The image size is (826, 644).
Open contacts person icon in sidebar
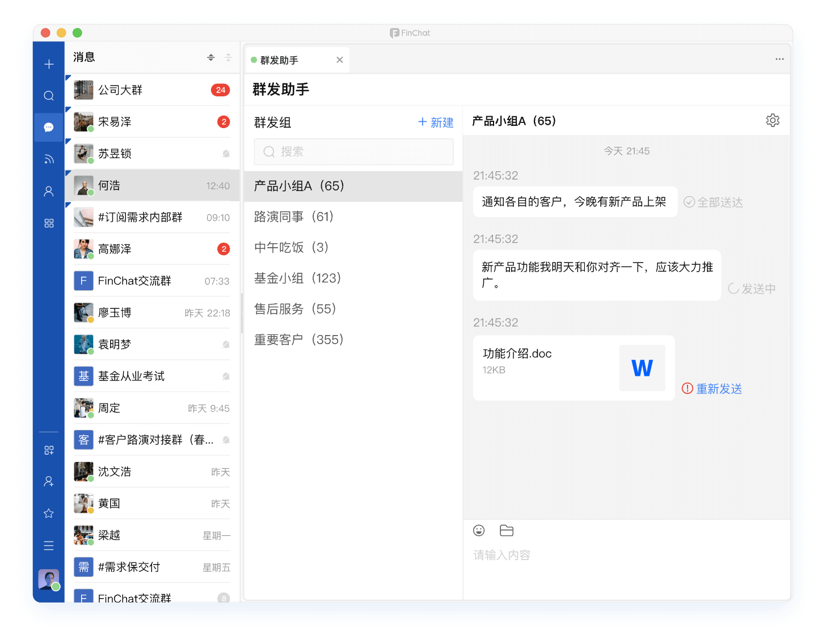tap(49, 192)
